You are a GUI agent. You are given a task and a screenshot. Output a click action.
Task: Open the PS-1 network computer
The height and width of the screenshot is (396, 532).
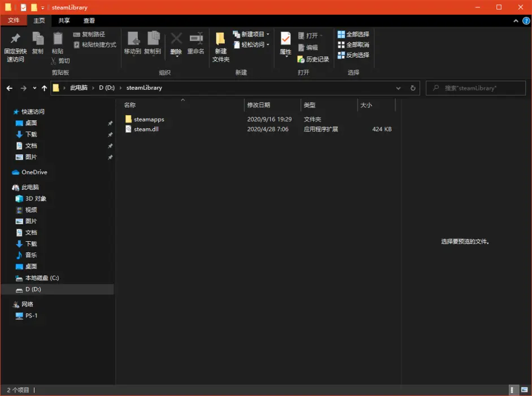(31, 316)
